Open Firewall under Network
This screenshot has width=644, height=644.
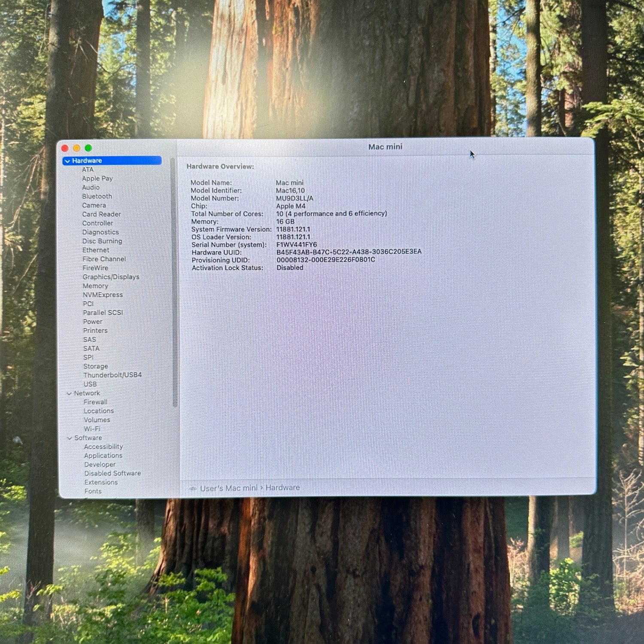click(95, 402)
